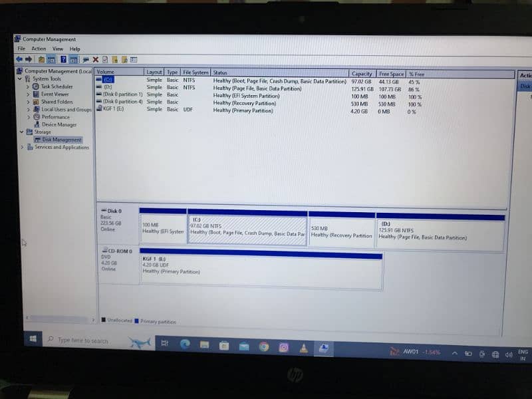Sort by the Volume column header

click(119, 72)
